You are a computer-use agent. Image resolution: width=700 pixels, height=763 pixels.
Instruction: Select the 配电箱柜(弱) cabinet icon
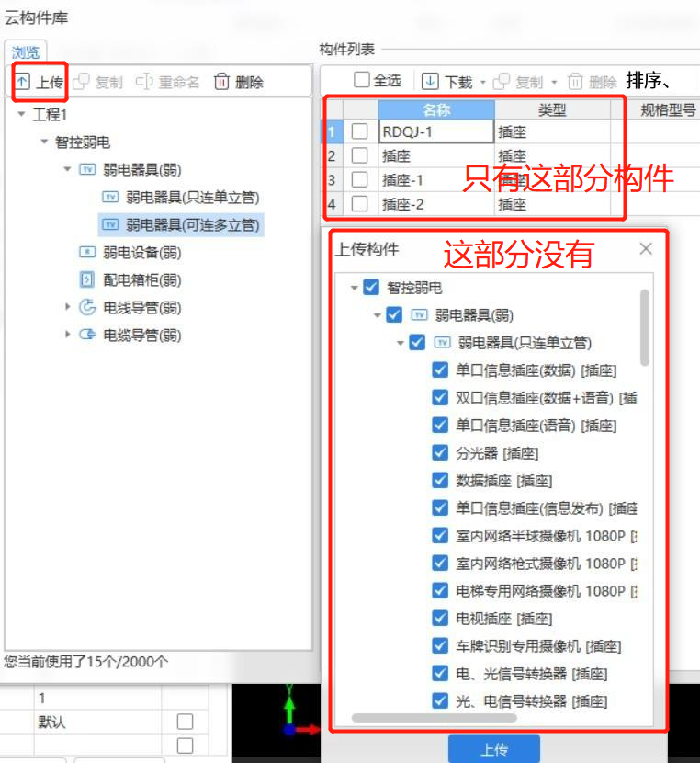pos(87,279)
